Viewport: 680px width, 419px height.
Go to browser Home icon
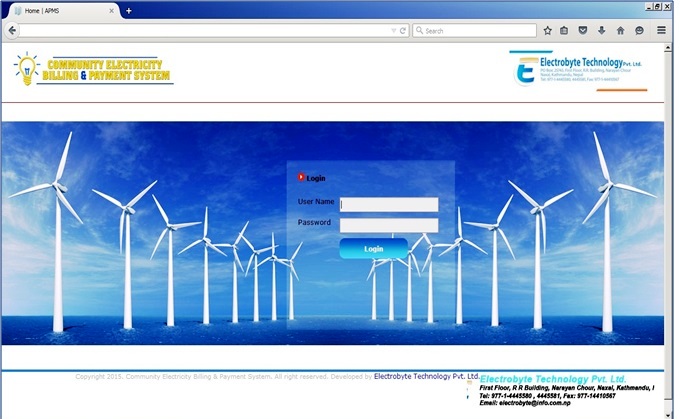621,30
